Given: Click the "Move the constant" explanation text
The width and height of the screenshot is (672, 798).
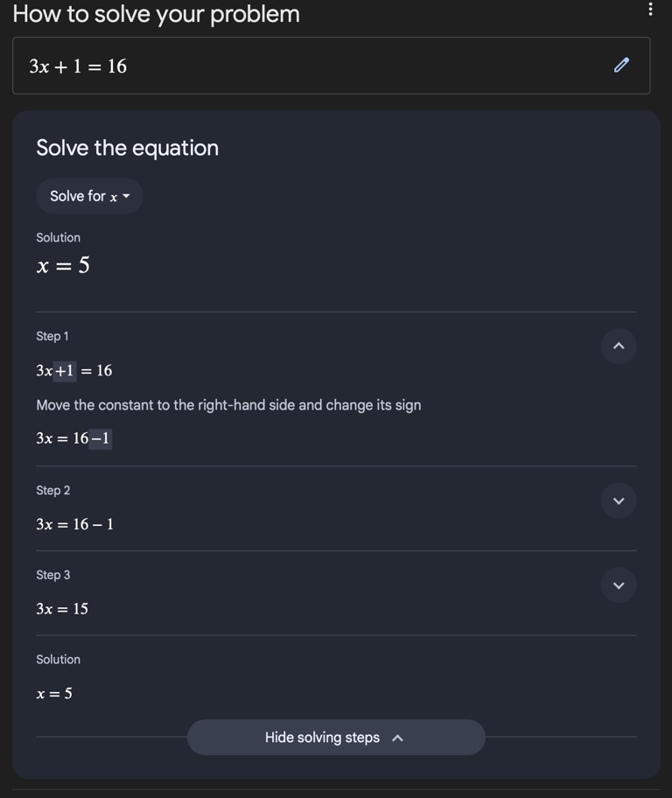Looking at the screenshot, I should tap(228, 405).
